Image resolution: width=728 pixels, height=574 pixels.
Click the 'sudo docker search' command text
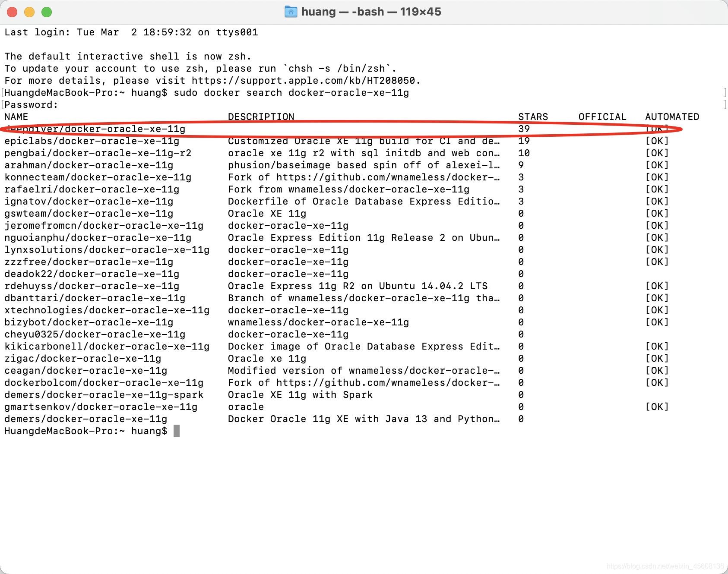[228, 93]
